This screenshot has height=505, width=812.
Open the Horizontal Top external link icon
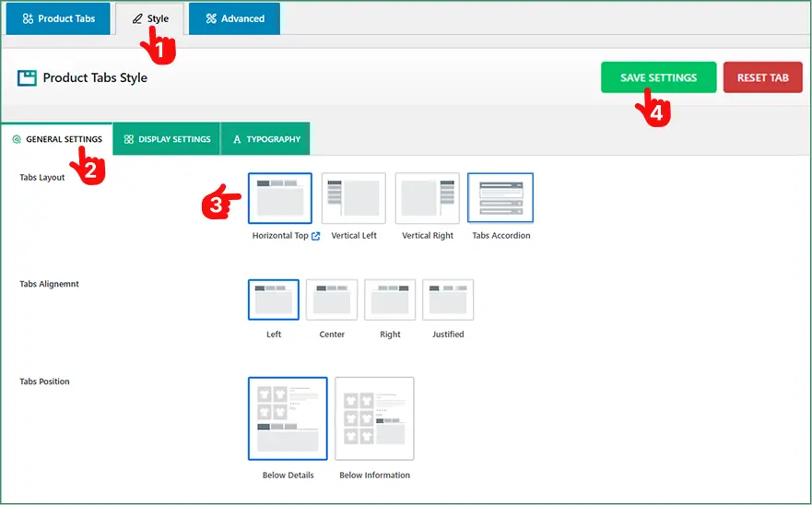tap(316, 236)
